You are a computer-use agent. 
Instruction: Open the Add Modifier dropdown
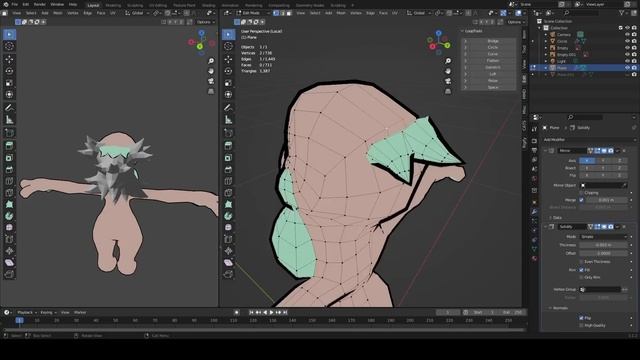point(589,140)
